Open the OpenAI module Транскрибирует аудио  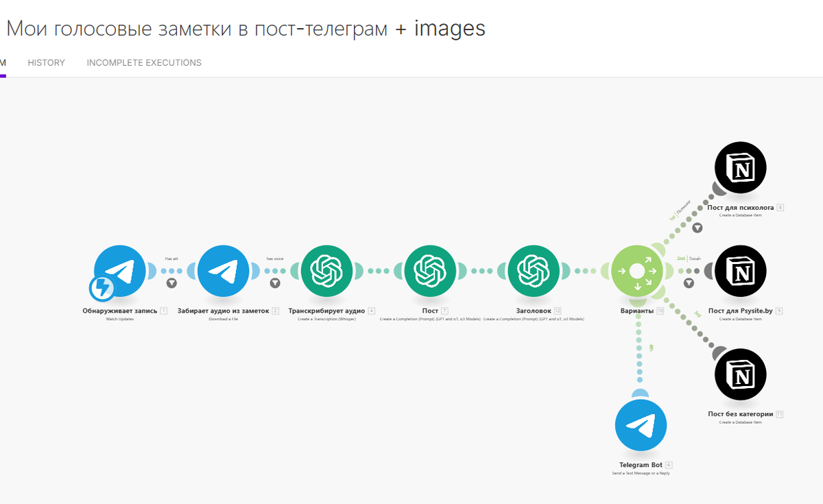pos(327,271)
